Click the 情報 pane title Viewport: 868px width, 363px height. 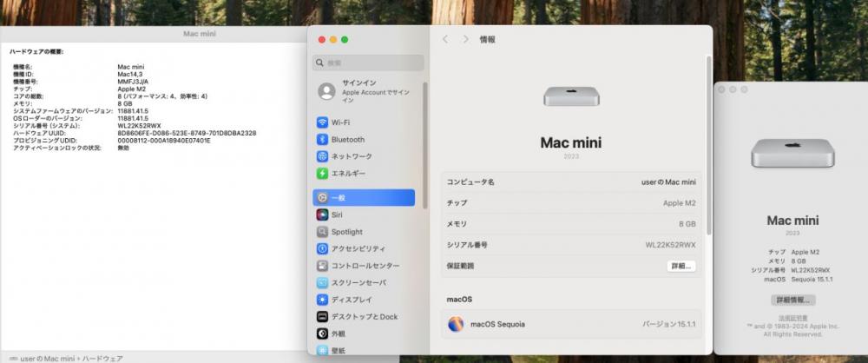click(487, 39)
